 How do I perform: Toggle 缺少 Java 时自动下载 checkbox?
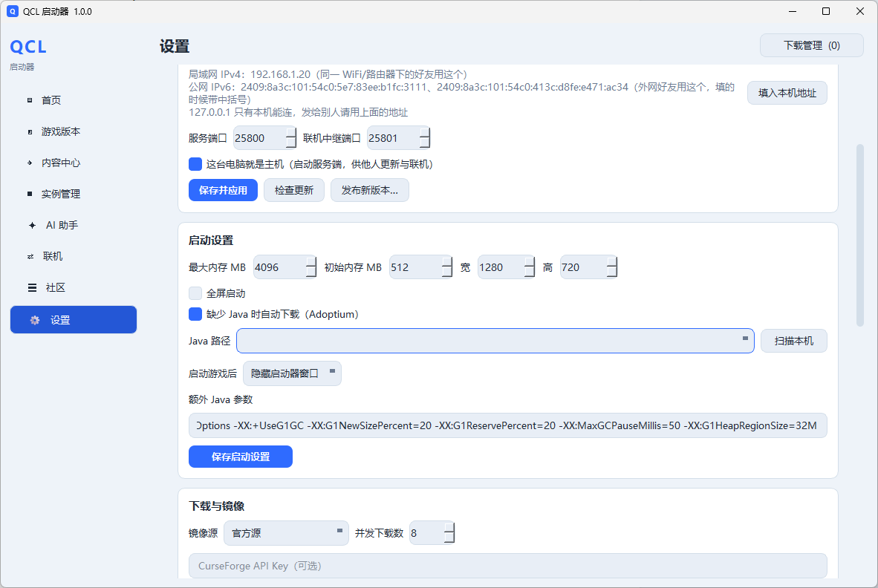click(x=195, y=314)
